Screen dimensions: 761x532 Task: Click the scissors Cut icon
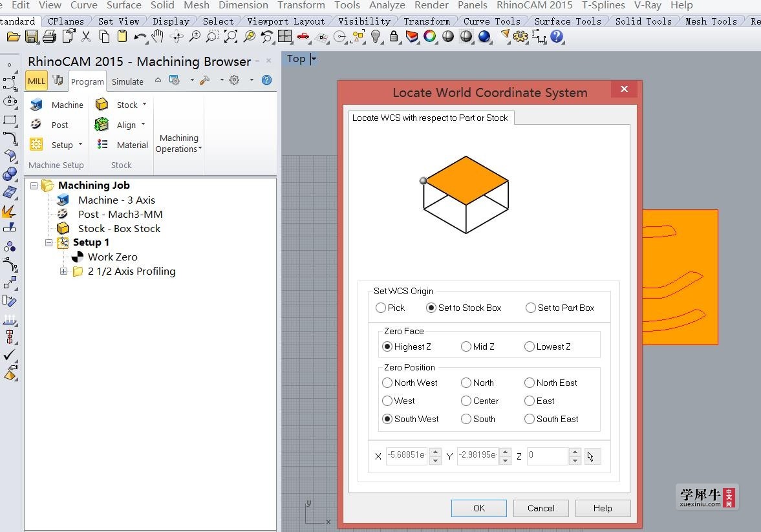coord(86,37)
